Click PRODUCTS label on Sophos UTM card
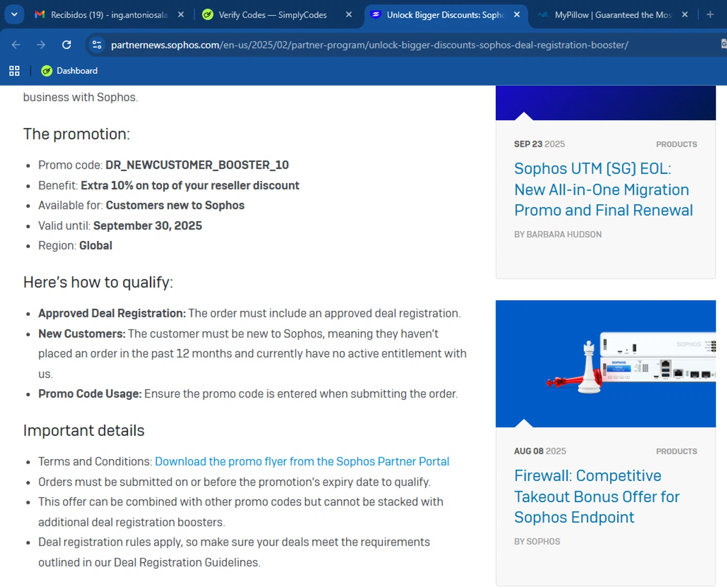Viewport: 727px width, 588px height. tap(677, 144)
